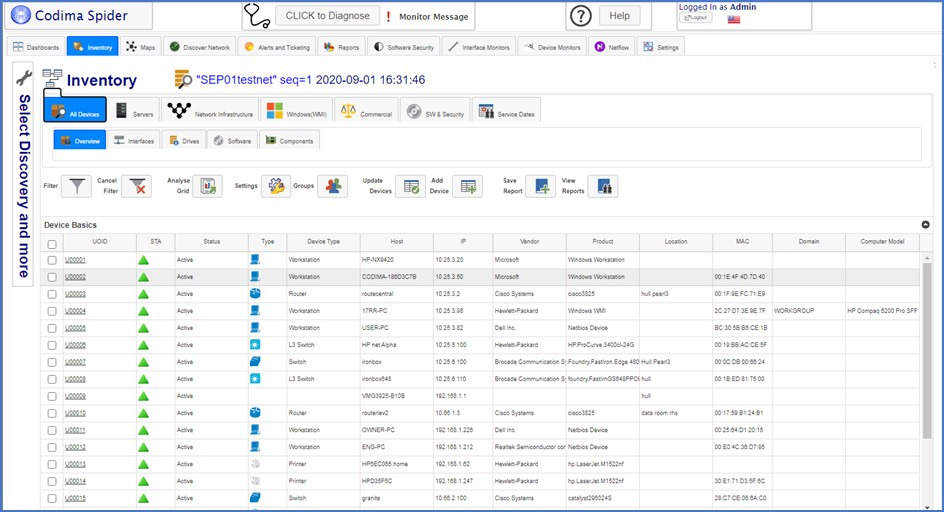Image resolution: width=944 pixels, height=512 pixels.
Task: Click the discovery search icon beside SEP01testnet
Action: tap(183, 80)
